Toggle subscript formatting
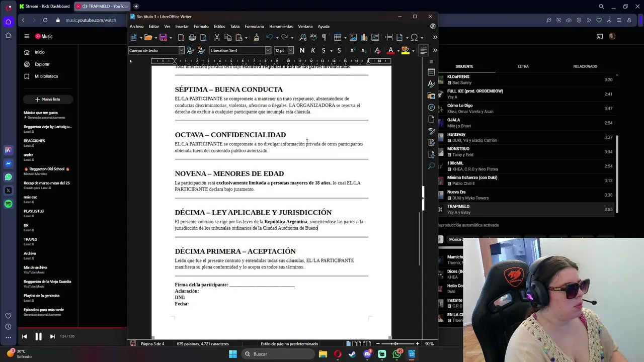The width and height of the screenshot is (644, 362). pos(363,50)
